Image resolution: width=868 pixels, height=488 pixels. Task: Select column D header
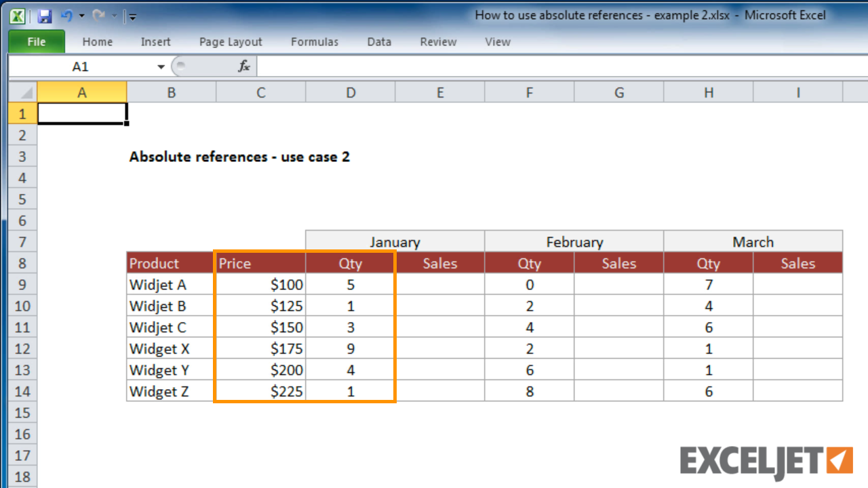pos(351,92)
